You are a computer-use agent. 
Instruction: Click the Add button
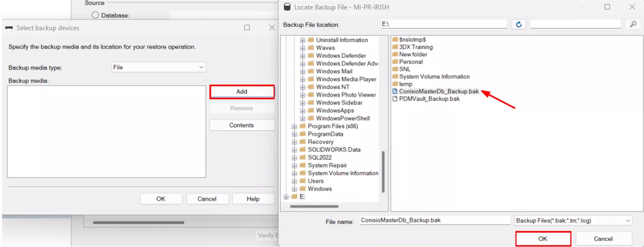242,92
